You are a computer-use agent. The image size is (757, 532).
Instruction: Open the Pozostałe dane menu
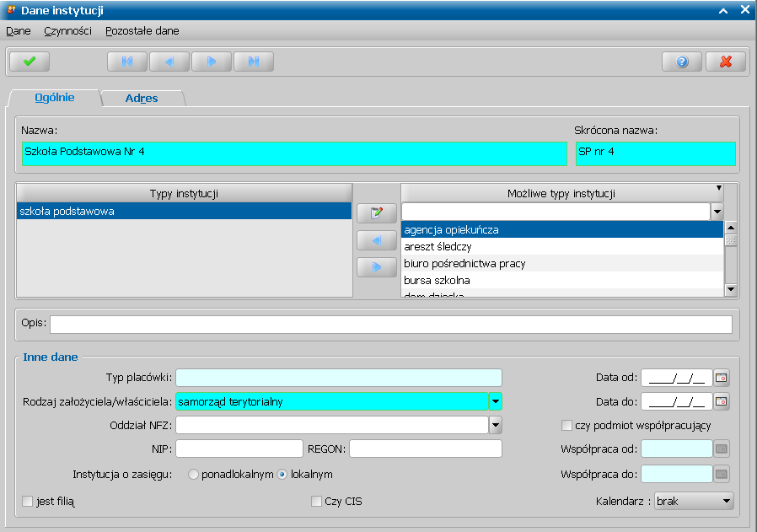[142, 31]
